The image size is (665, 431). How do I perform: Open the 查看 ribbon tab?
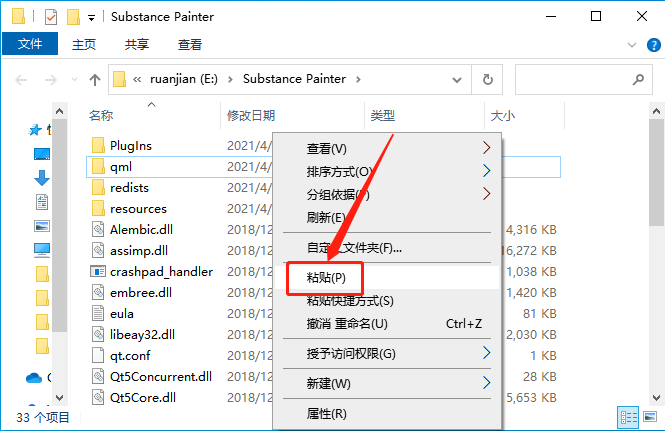[x=190, y=45]
